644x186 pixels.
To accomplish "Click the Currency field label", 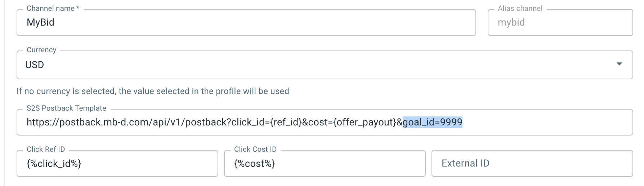I will point(41,50).
